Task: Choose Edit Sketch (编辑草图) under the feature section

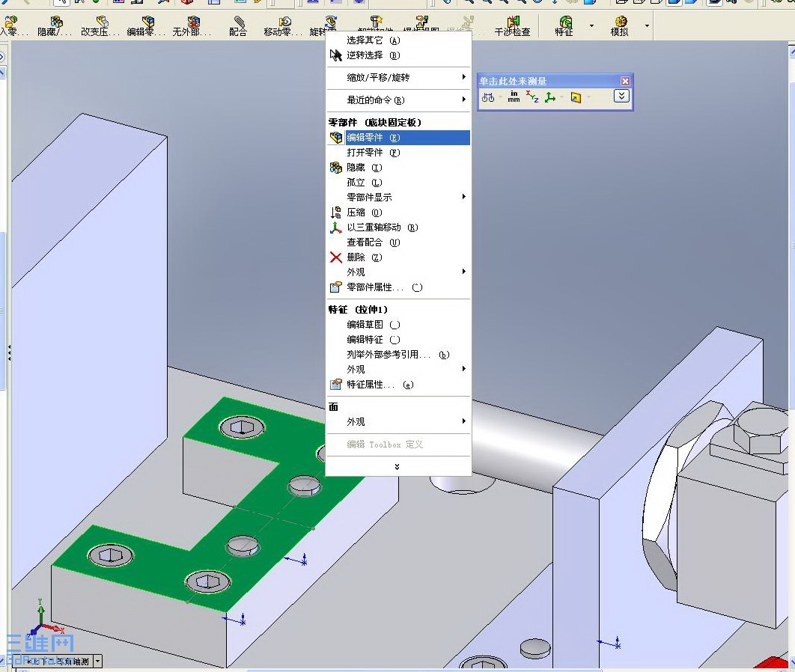Action: [x=398, y=324]
